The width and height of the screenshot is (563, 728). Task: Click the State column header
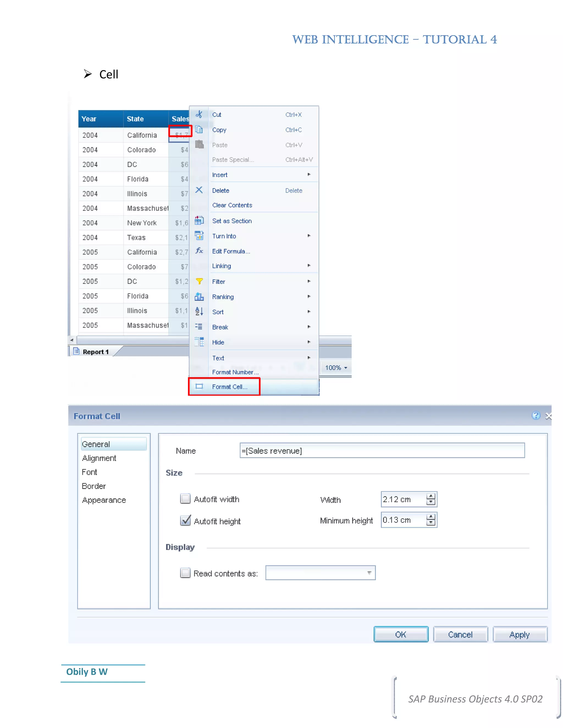146,119
